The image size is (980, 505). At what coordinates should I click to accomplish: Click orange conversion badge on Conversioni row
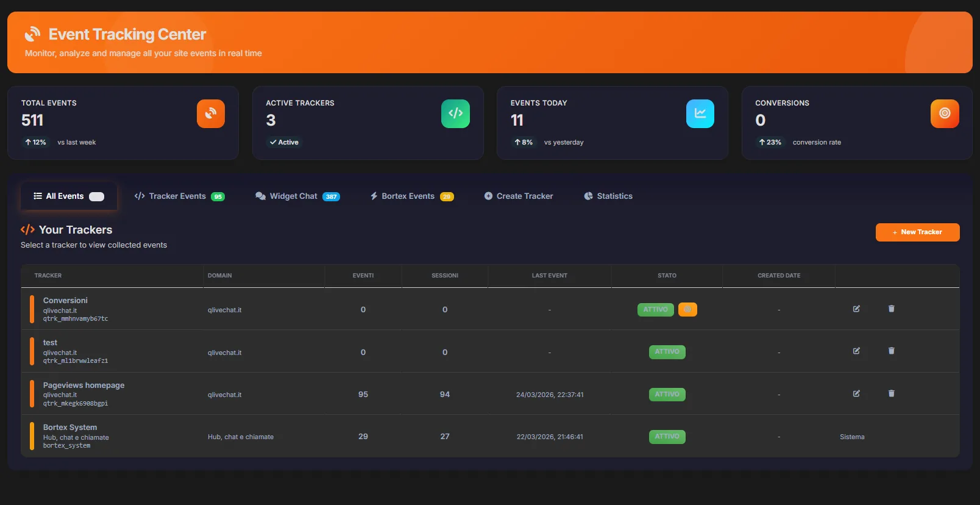pyautogui.click(x=687, y=310)
